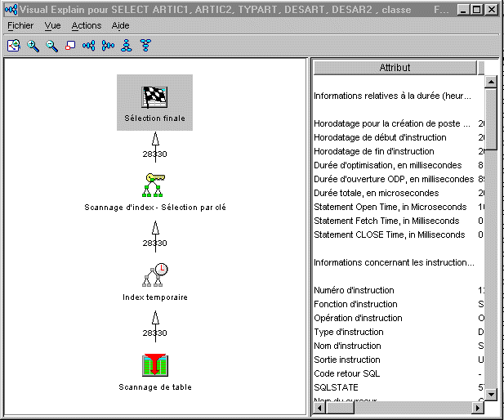Select Horodatage de fin d'instruction row
Viewport: 504px width, 420px height.
tap(399, 151)
